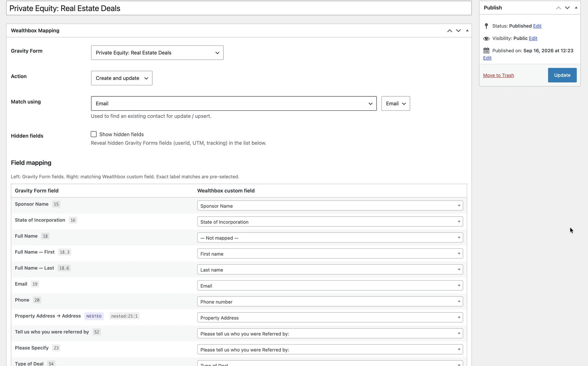The height and width of the screenshot is (366, 588).
Task: Move Wealthbox Mapping panel up
Action: pos(449,31)
